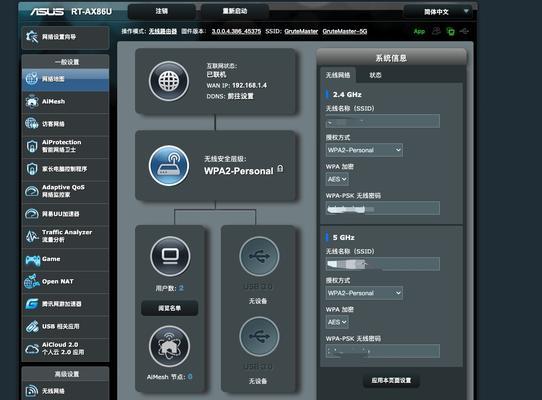Open 2.4 GHz WPA encryption AES dropdown
This screenshot has height=400, width=542.
click(x=337, y=179)
